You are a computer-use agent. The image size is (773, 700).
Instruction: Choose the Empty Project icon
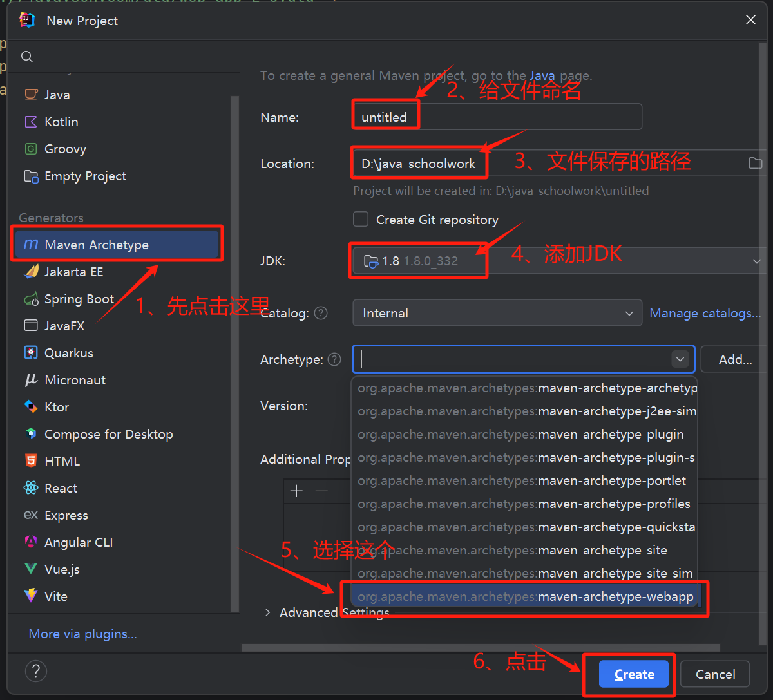31,176
